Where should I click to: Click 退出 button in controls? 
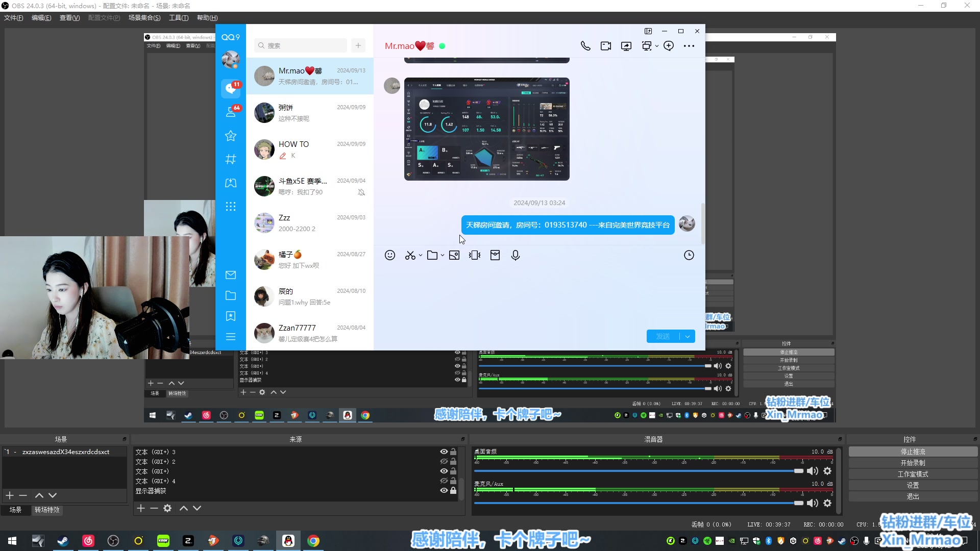pos(913,496)
